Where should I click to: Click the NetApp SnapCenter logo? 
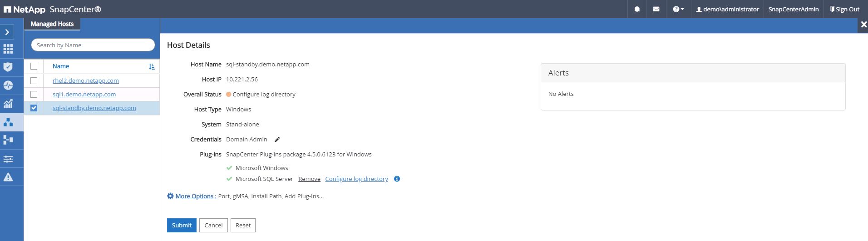click(52, 9)
